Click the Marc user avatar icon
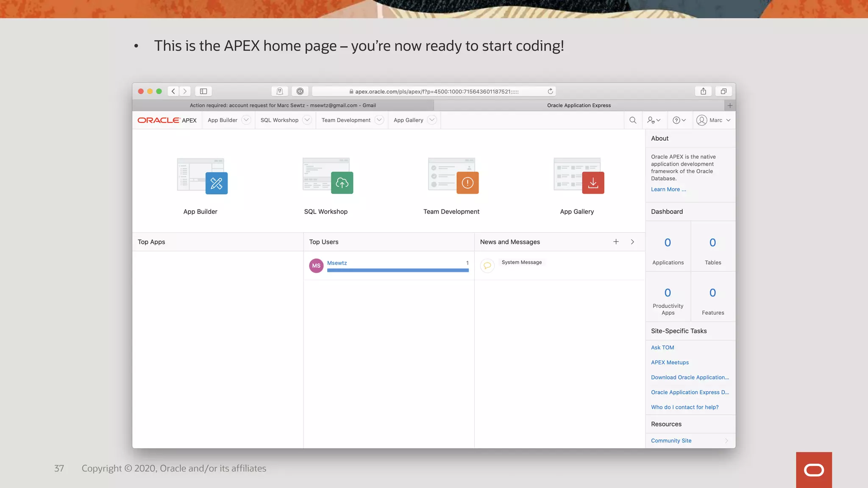This screenshot has width=868, height=488. (702, 120)
